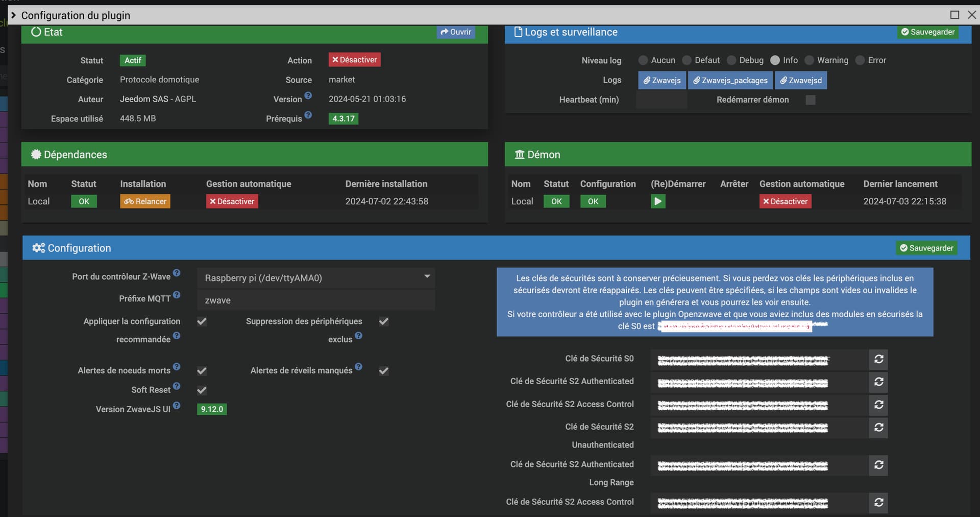Click Relancer to reinstall dependencies
This screenshot has width=980, height=517.
[145, 201]
